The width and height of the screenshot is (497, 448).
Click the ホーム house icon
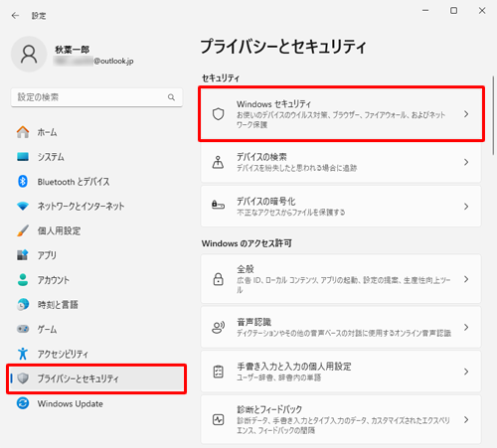tap(23, 132)
